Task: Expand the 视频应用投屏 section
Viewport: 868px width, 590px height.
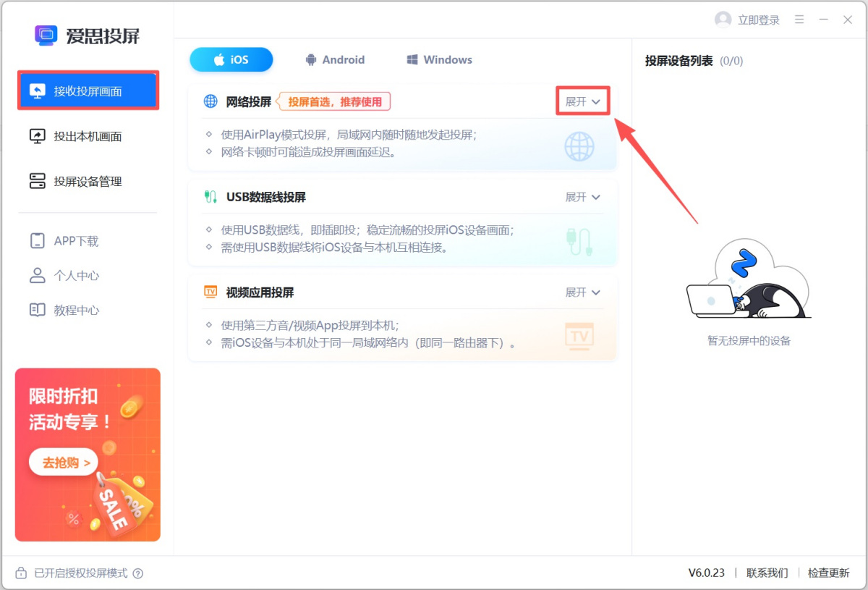Action: (582, 292)
